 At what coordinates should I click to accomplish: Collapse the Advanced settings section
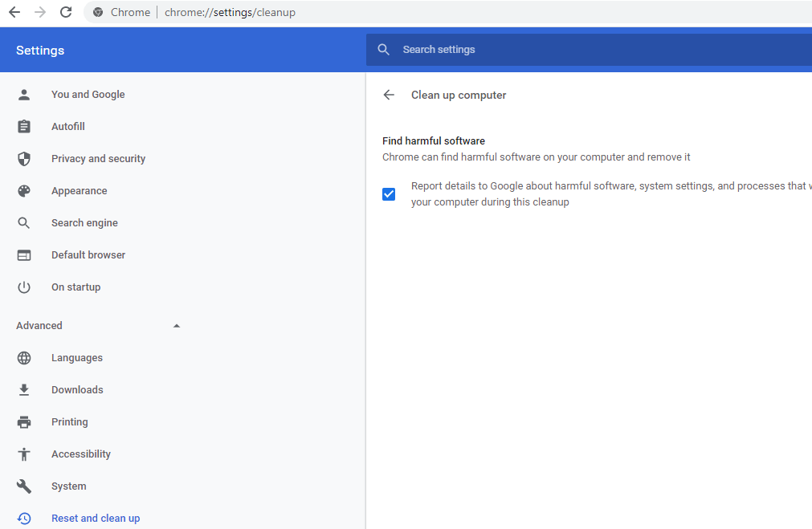point(176,325)
